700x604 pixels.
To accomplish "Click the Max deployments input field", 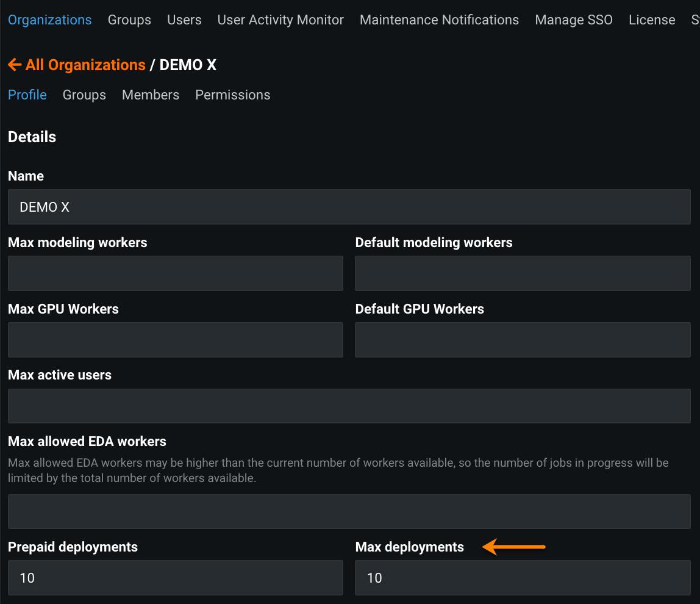I will click(x=523, y=578).
